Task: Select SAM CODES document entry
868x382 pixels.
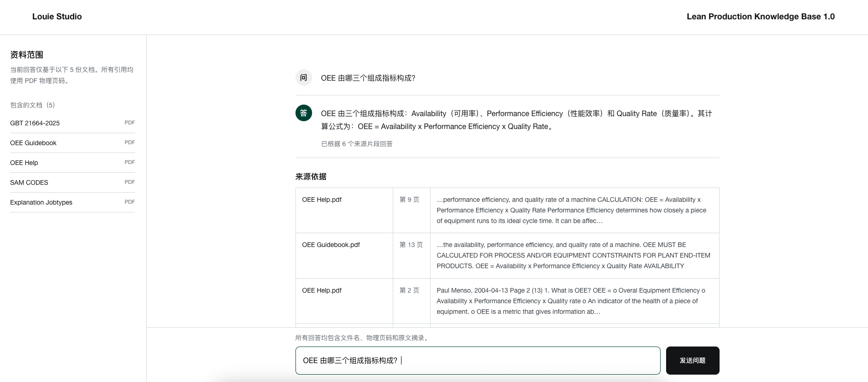Action: click(72, 182)
